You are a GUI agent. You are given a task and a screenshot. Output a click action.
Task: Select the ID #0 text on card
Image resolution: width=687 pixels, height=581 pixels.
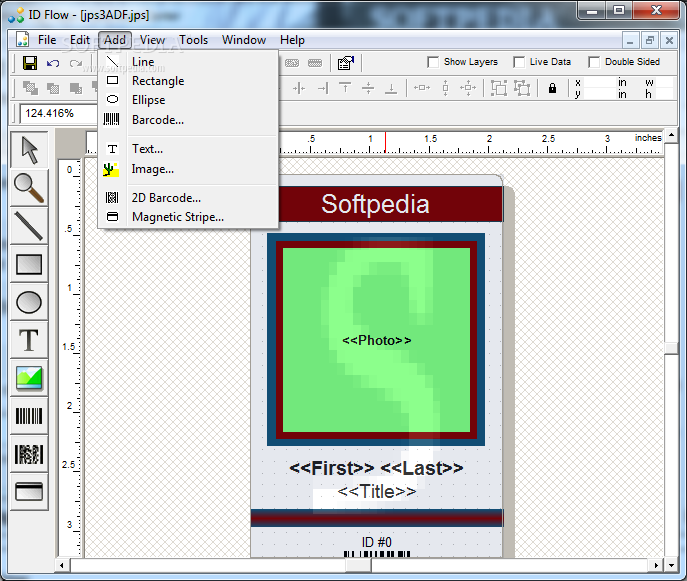coord(376,542)
